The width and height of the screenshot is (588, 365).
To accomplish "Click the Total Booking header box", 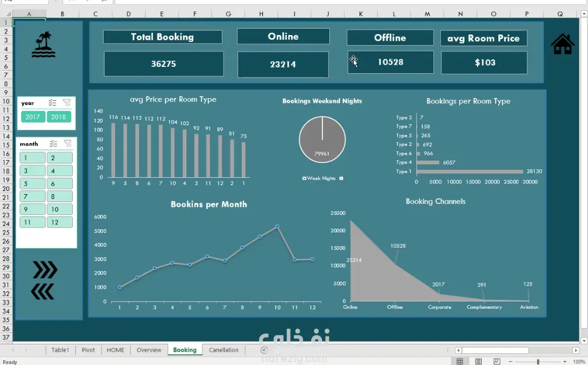I will pos(163,37).
